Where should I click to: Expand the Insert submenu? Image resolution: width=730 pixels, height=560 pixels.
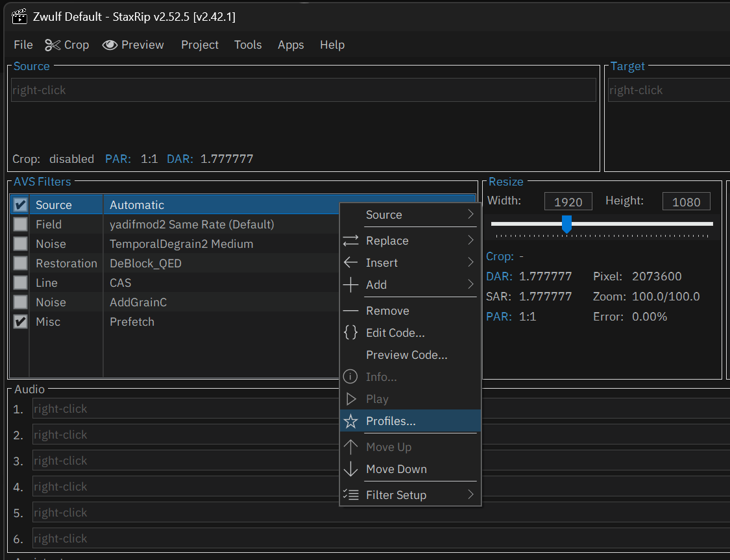(x=410, y=263)
